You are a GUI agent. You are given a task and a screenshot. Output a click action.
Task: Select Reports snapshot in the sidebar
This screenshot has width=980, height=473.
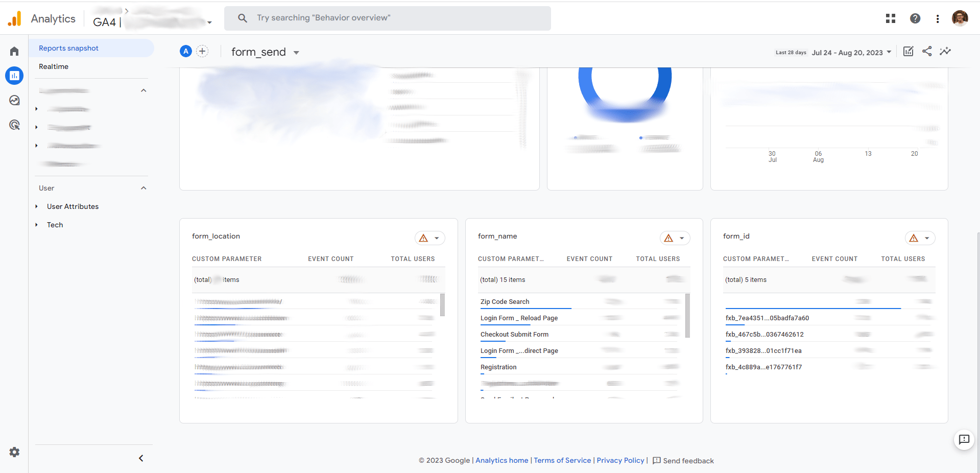click(91, 48)
